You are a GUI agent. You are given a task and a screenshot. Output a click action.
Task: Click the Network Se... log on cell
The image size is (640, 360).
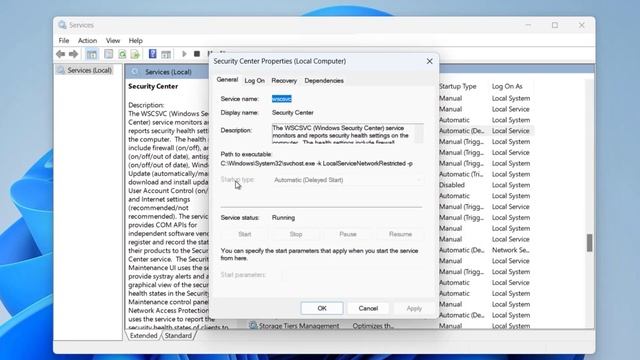[x=511, y=250]
